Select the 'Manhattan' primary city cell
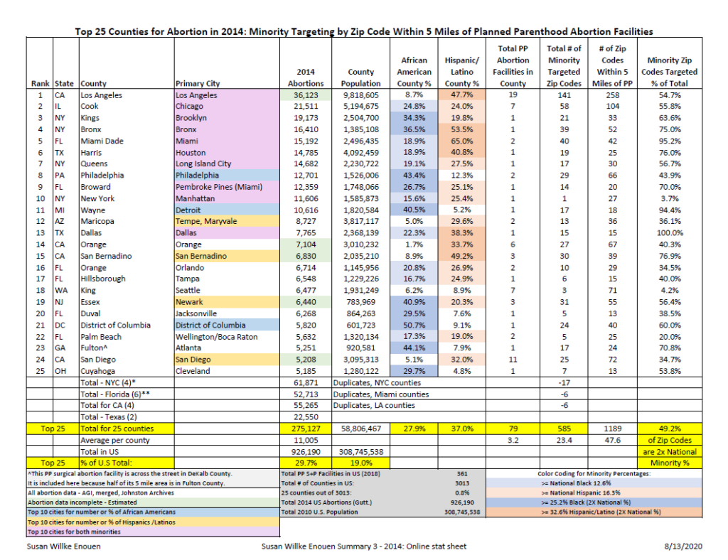This screenshot has height=560, width=728. [x=227, y=198]
